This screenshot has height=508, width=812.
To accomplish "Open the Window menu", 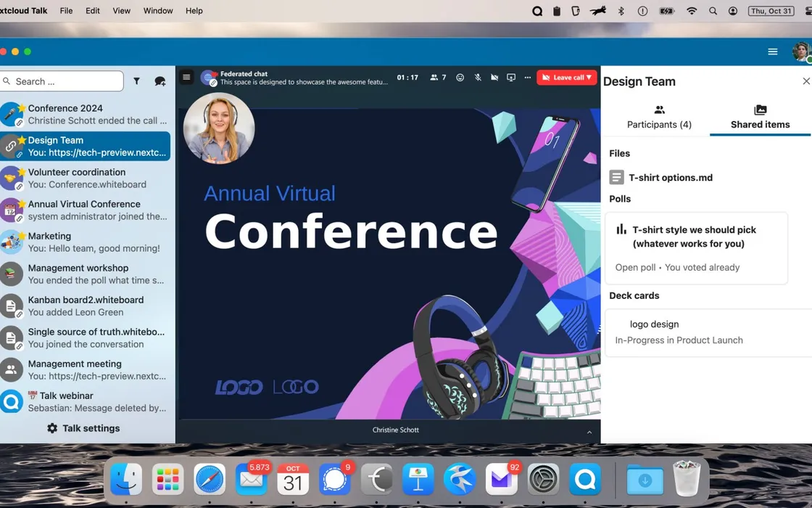I will tap(158, 10).
